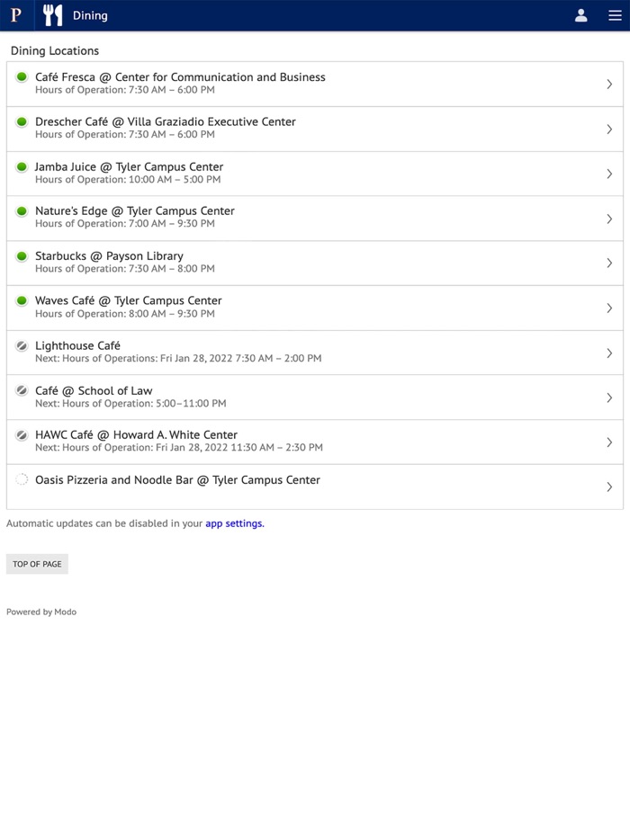This screenshot has height=840, width=630.
Task: Expand Drescher Café row chevron
Action: (609, 130)
